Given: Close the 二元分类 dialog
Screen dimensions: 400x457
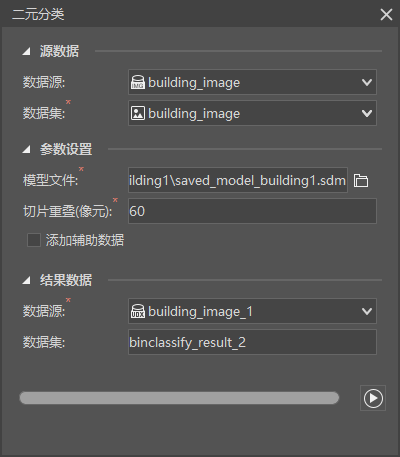Looking at the screenshot, I should coord(386,14).
